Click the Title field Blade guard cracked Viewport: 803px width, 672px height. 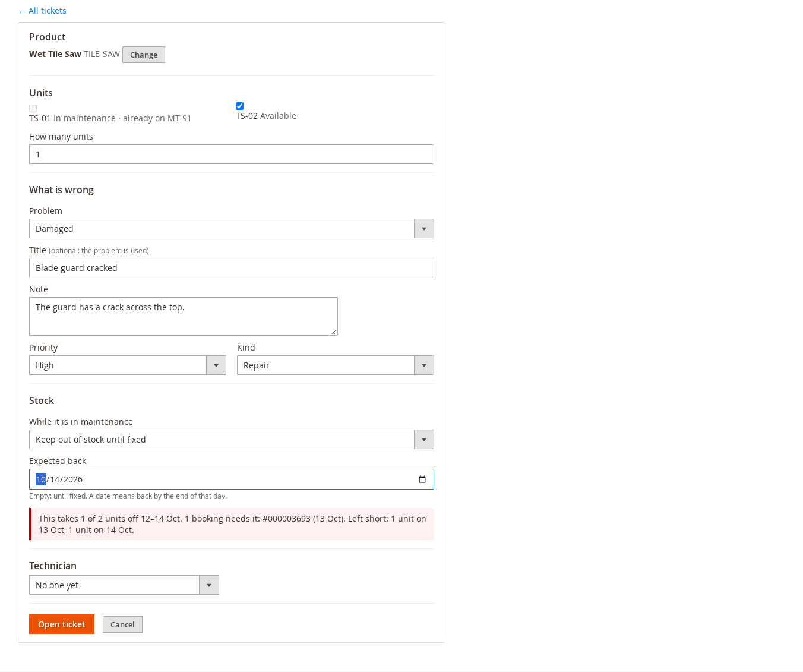pyautogui.click(x=232, y=268)
